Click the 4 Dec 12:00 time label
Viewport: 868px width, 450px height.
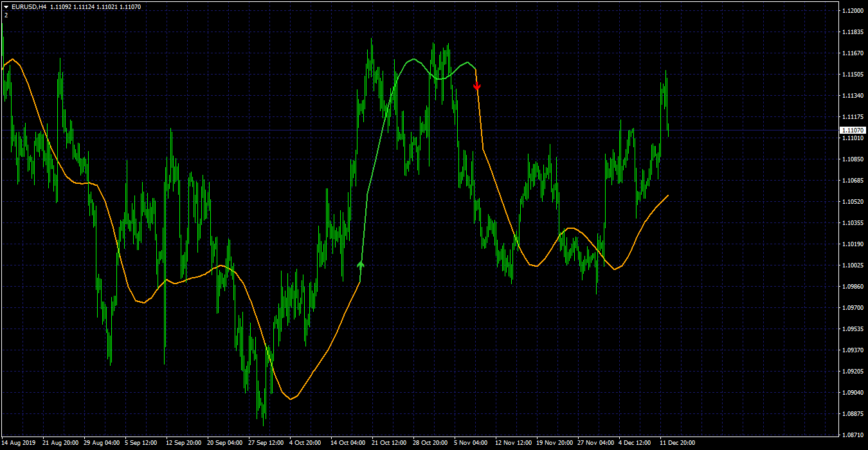tap(635, 443)
